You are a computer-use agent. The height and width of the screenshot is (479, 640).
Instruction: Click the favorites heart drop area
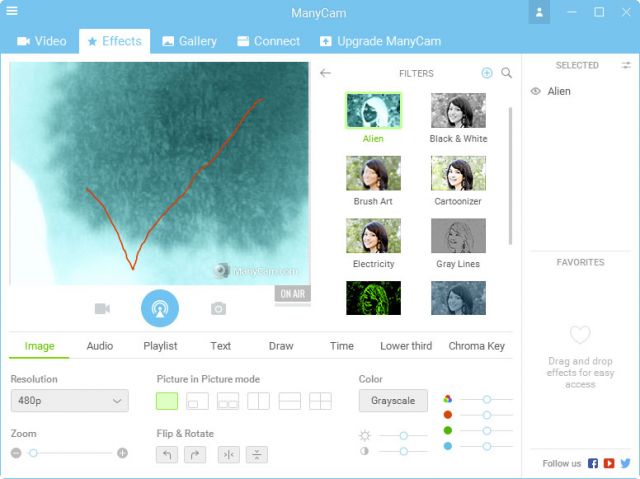pos(580,335)
